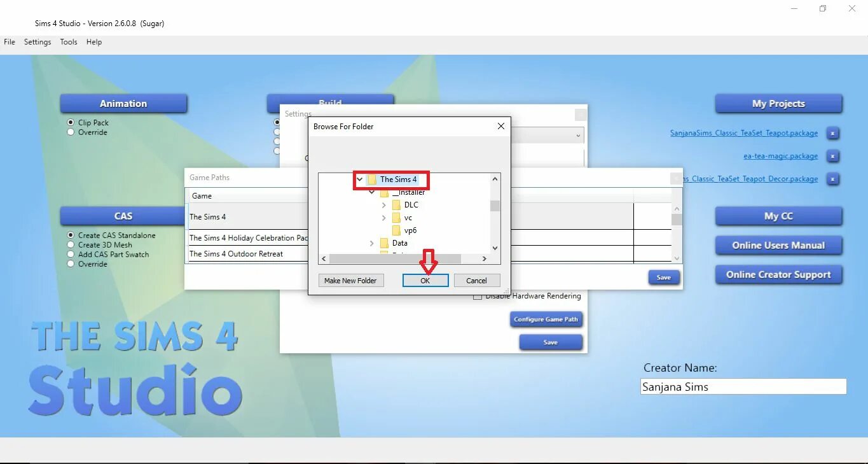Click Save in Settings window
Image resolution: width=868 pixels, height=464 pixels.
click(x=551, y=342)
